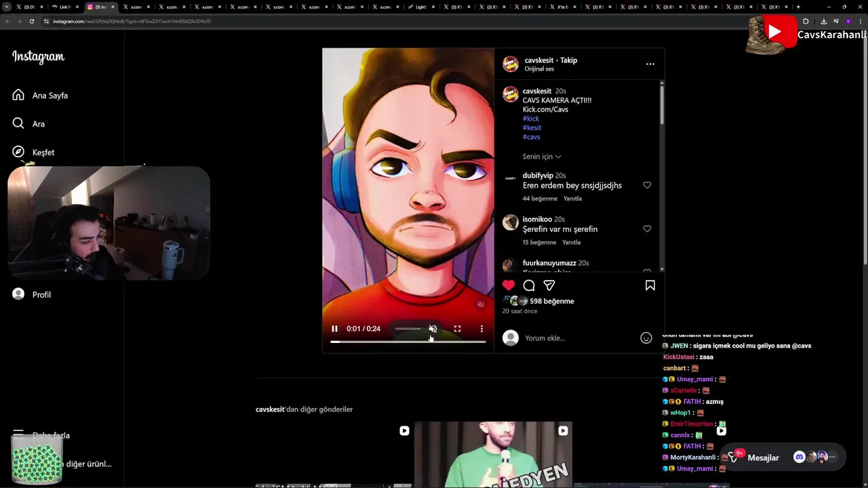
Task: Enter fullscreen mode for the video
Action: pyautogui.click(x=457, y=329)
